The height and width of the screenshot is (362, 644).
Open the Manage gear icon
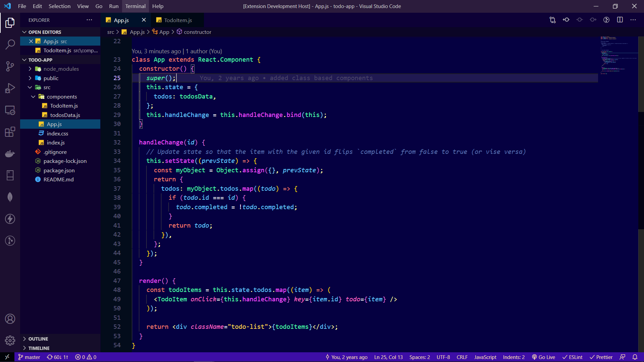(10, 341)
